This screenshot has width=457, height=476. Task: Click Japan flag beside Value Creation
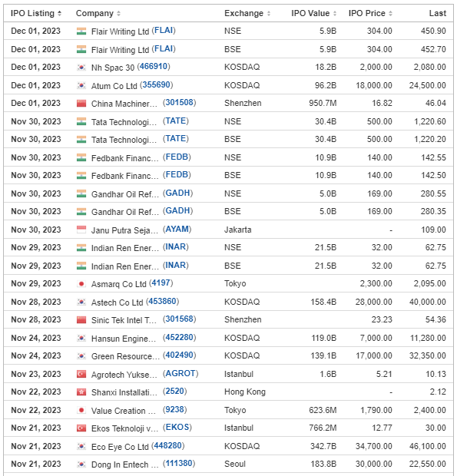pyautogui.click(x=81, y=411)
